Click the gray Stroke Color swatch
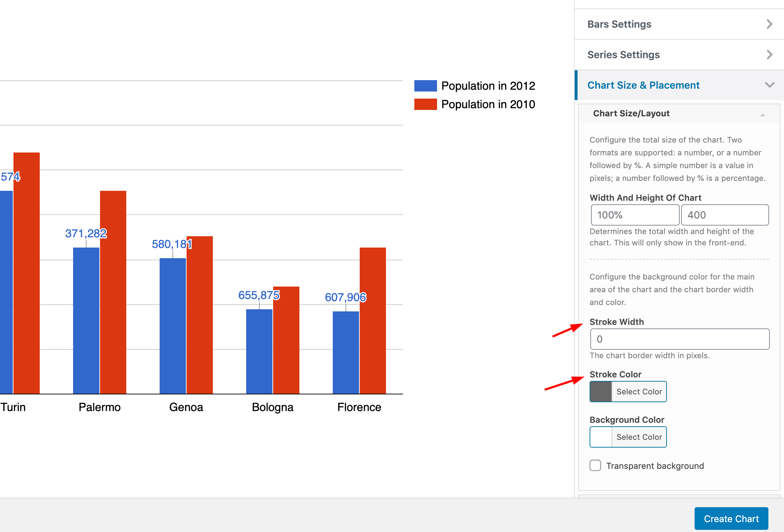Viewport: 784px width, 532px height. [601, 392]
